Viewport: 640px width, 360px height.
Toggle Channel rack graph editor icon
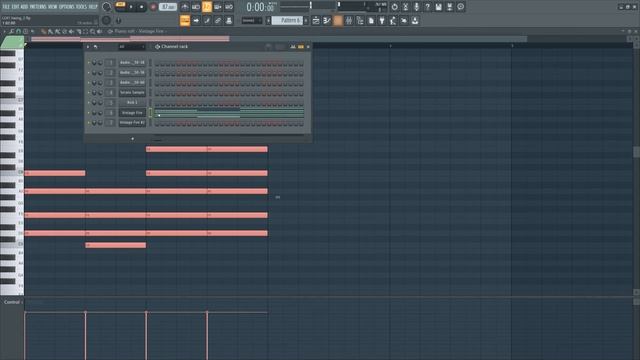pyautogui.click(x=293, y=47)
